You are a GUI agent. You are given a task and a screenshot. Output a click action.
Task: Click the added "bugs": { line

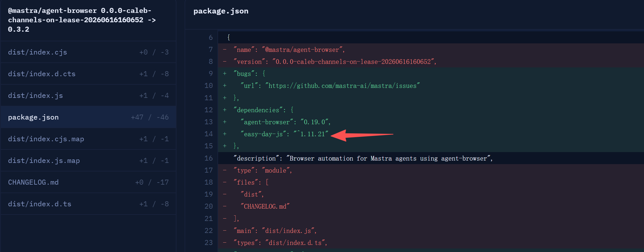coord(431,74)
